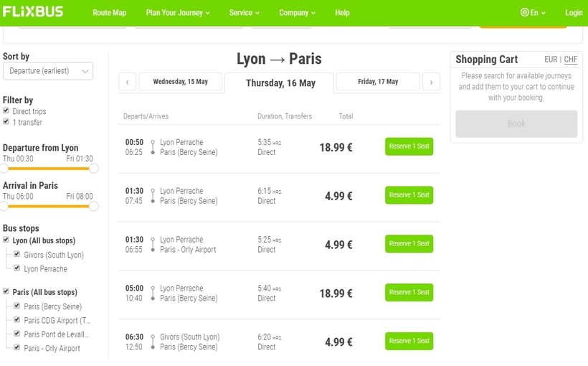Select the Wednesday, 15 May tab

tap(180, 82)
